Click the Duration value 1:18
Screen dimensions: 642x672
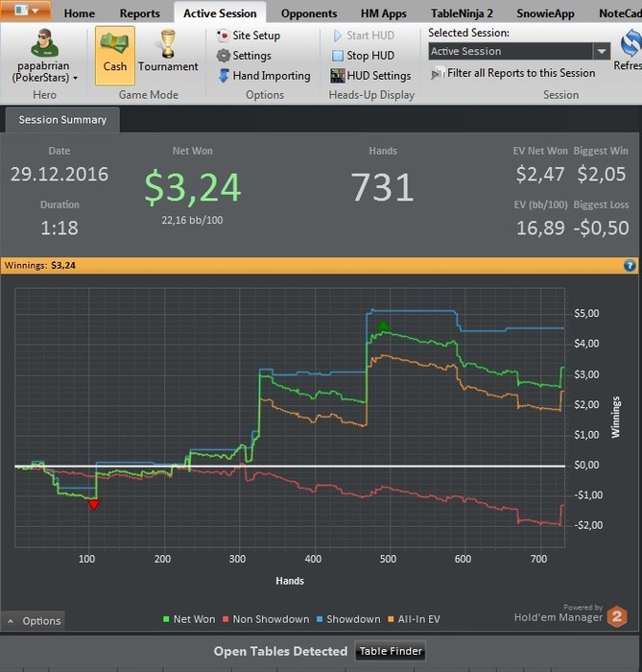(x=59, y=228)
